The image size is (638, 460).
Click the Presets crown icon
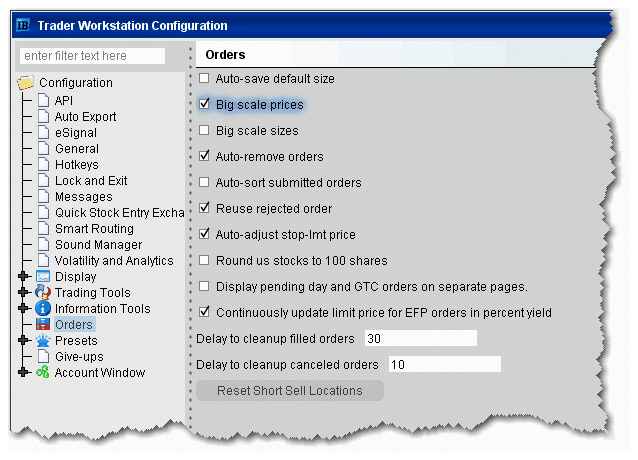tap(43, 340)
